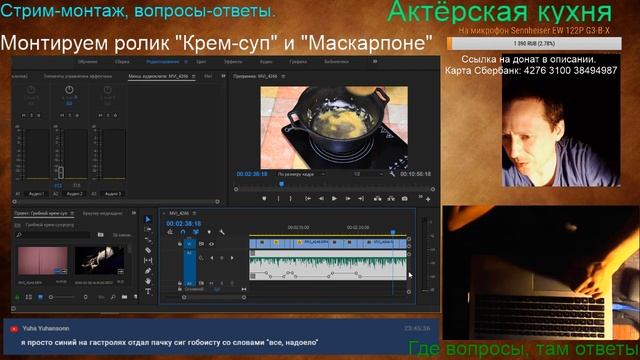Create new bin in Project panel footer
The width and height of the screenshot is (640, 360).
[124, 297]
